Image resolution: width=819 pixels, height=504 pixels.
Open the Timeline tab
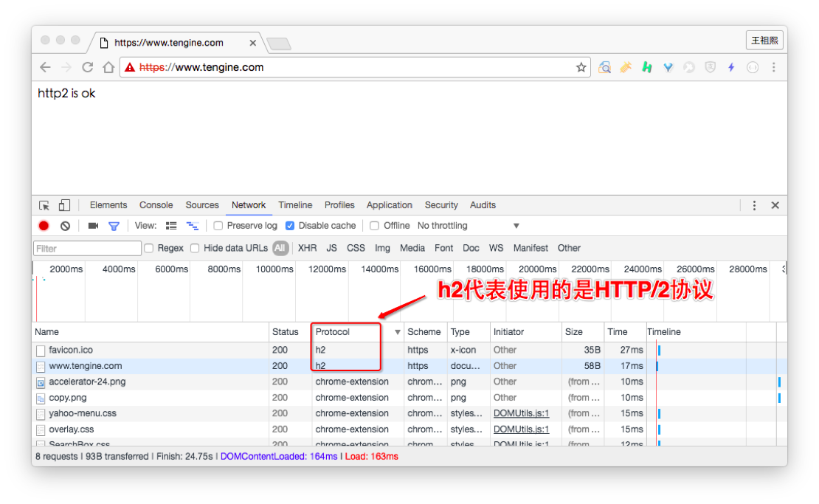tap(295, 205)
